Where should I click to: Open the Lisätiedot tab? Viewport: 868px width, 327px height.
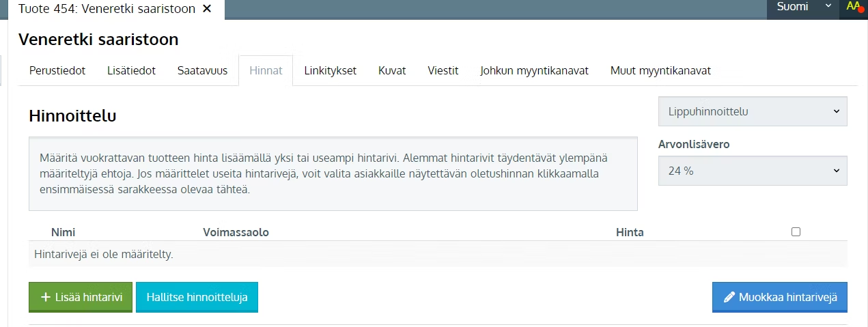tap(131, 70)
